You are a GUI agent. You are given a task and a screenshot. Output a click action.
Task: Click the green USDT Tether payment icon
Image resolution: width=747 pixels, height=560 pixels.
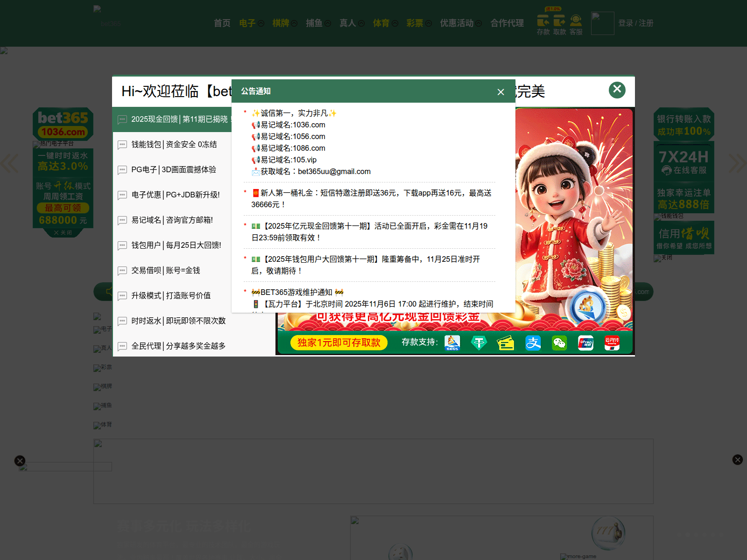click(x=479, y=343)
